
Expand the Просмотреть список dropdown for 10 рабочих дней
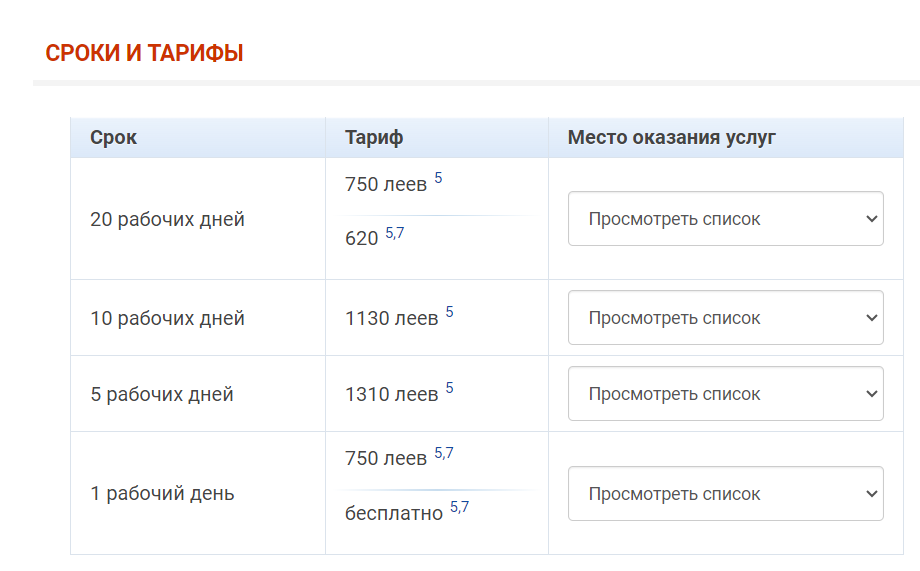point(725,317)
